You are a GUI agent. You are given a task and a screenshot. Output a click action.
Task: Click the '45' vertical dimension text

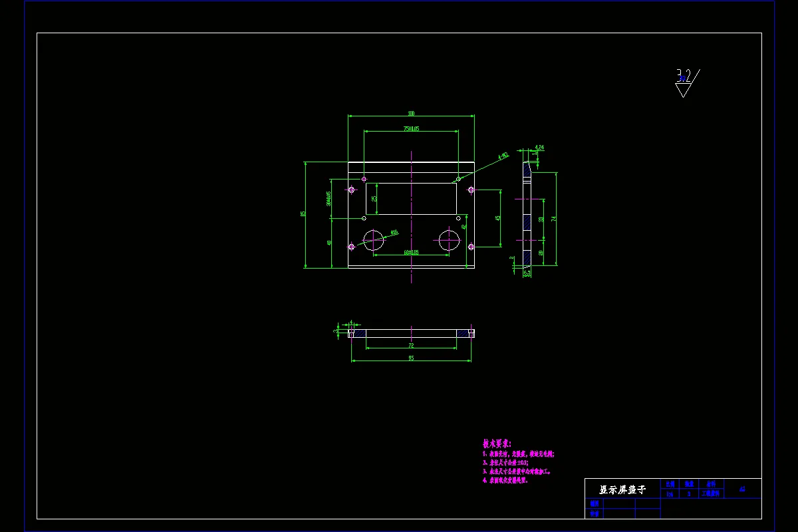tap(498, 218)
